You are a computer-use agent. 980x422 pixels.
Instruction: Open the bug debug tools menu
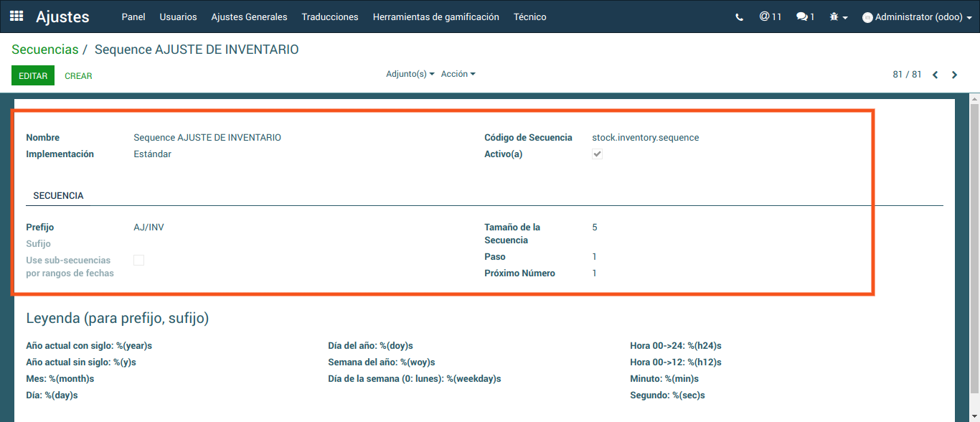838,17
